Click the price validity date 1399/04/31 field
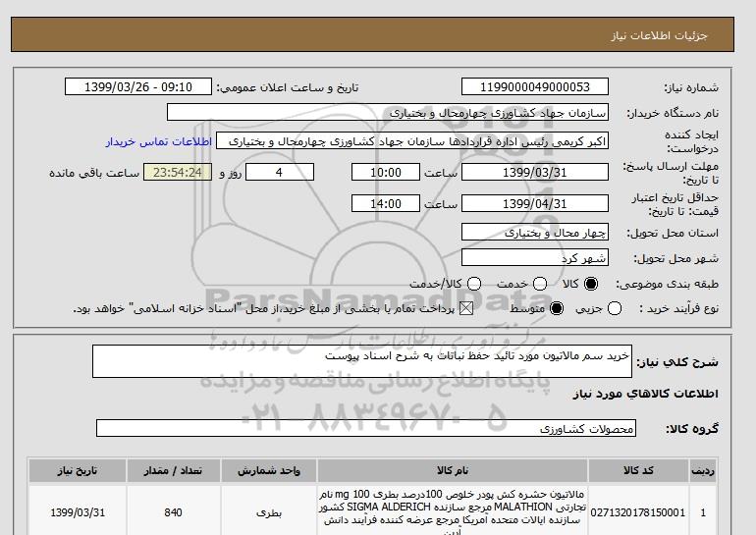The width and height of the screenshot is (756, 535). (x=535, y=203)
